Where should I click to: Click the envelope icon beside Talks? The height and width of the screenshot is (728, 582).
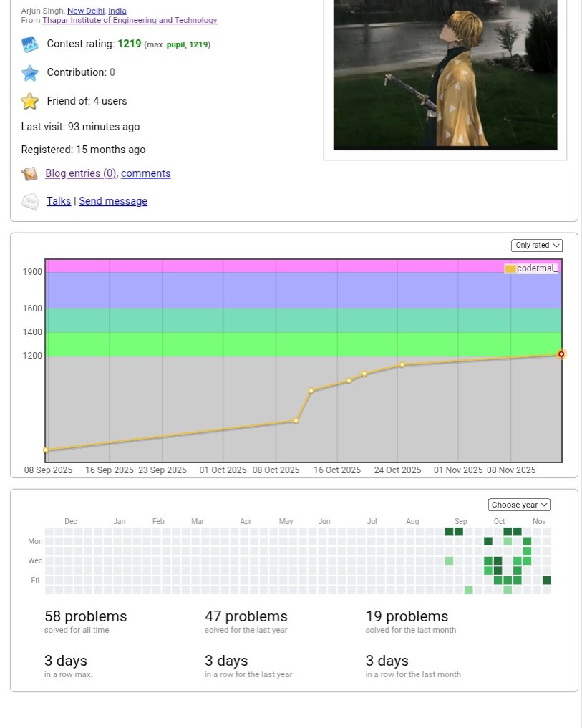point(30,201)
